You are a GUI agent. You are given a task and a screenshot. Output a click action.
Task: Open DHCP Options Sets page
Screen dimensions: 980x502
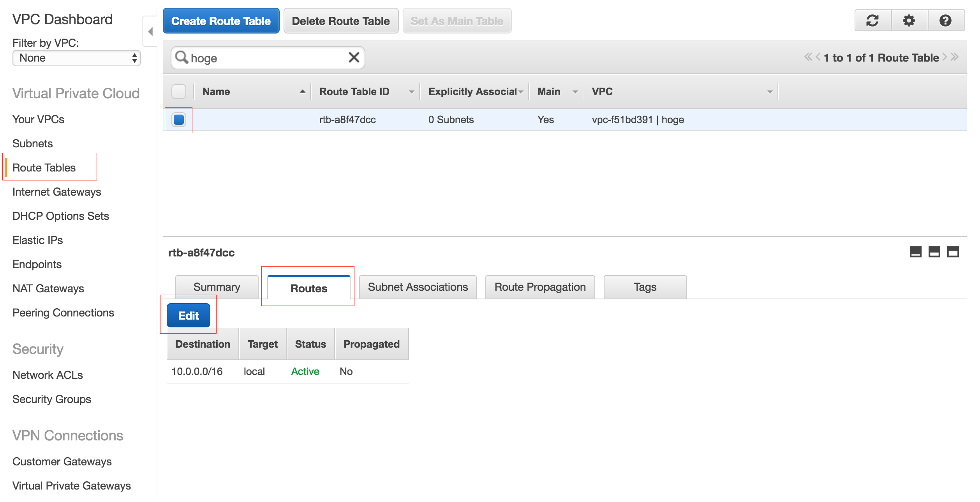pos(61,216)
